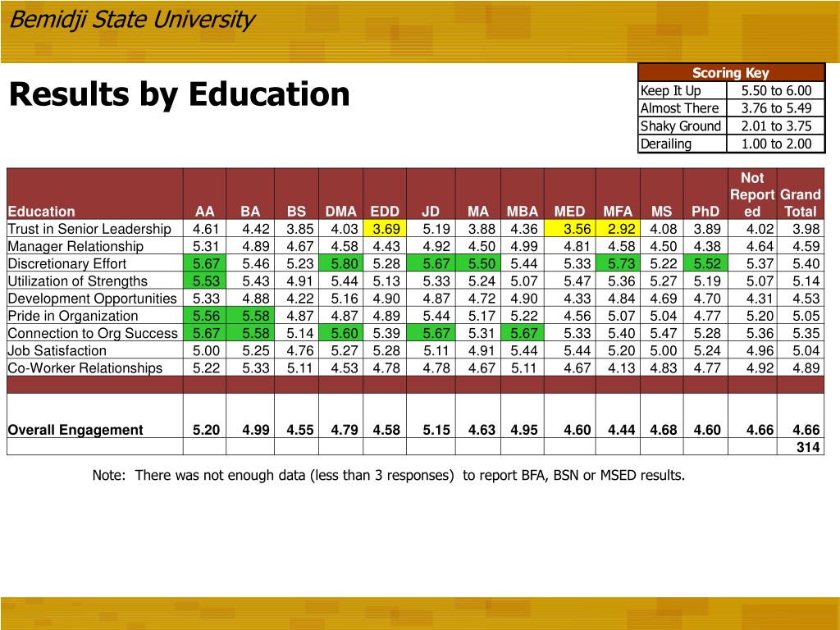The height and width of the screenshot is (630, 840).
Task: Click the '3.76 to 5.49' range value
Action: [x=776, y=108]
